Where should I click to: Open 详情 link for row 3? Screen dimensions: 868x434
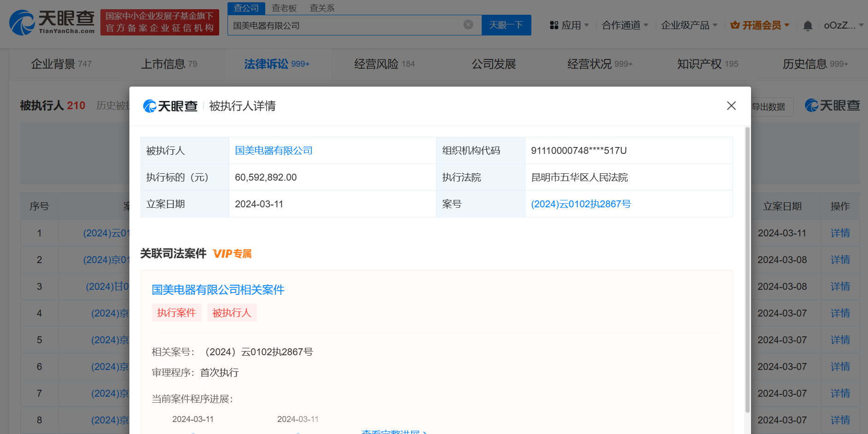point(840,287)
